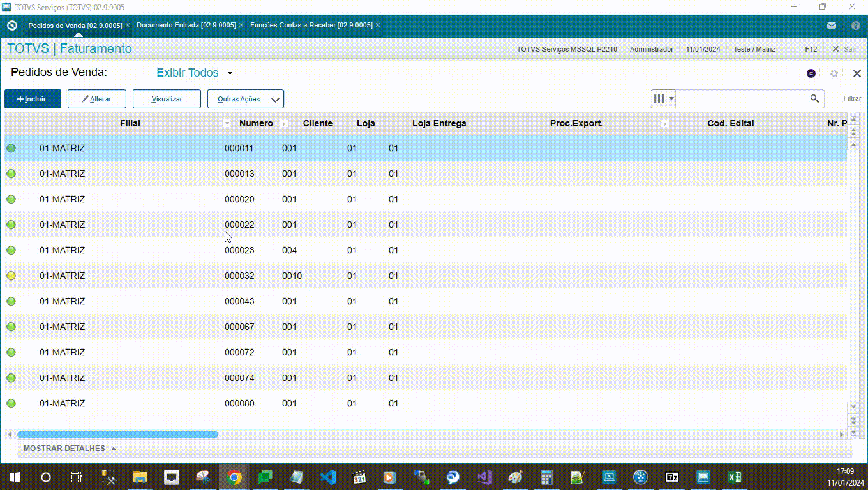Click the horizontal scrollbar thumb

coord(117,434)
